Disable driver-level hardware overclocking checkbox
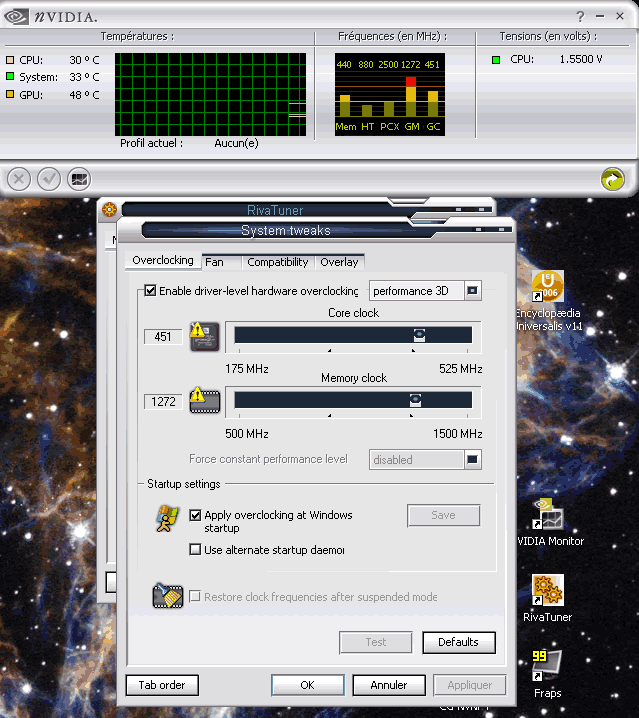The image size is (639, 718). tap(151, 291)
